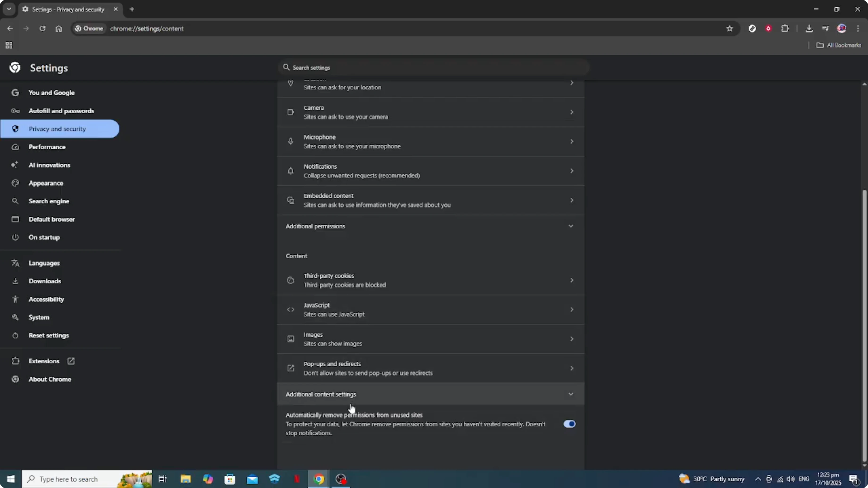Click the Chrome site info chip
Viewport: 868px width, 488px height.
(x=89, y=29)
